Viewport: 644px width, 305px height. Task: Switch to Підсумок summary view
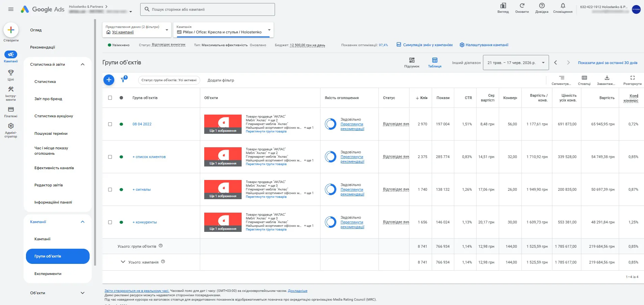tap(412, 62)
